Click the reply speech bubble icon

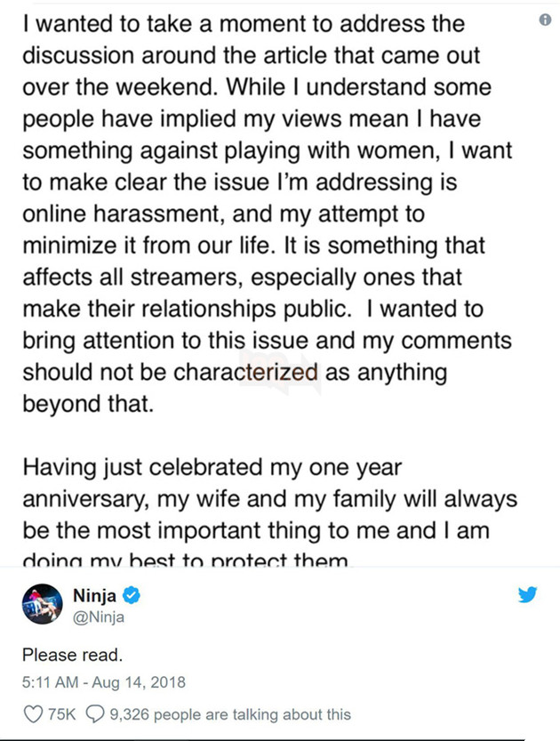coord(95,714)
